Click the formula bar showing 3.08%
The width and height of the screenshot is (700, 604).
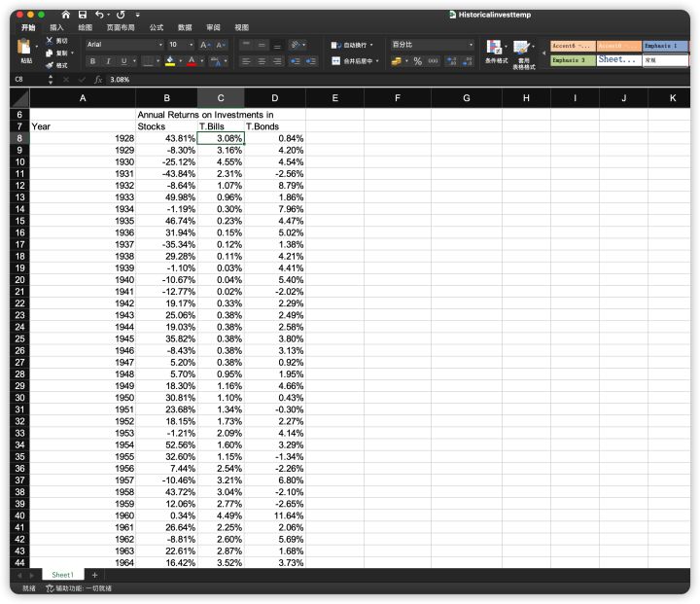pos(398,80)
